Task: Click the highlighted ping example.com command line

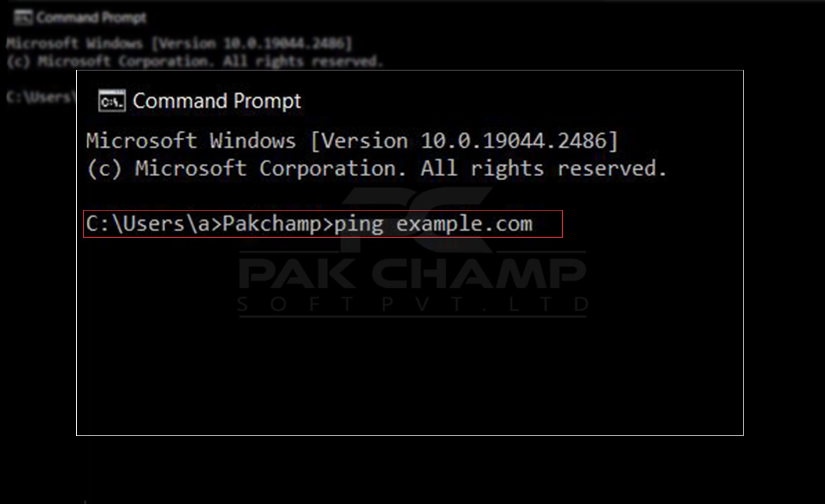Action: [x=323, y=224]
